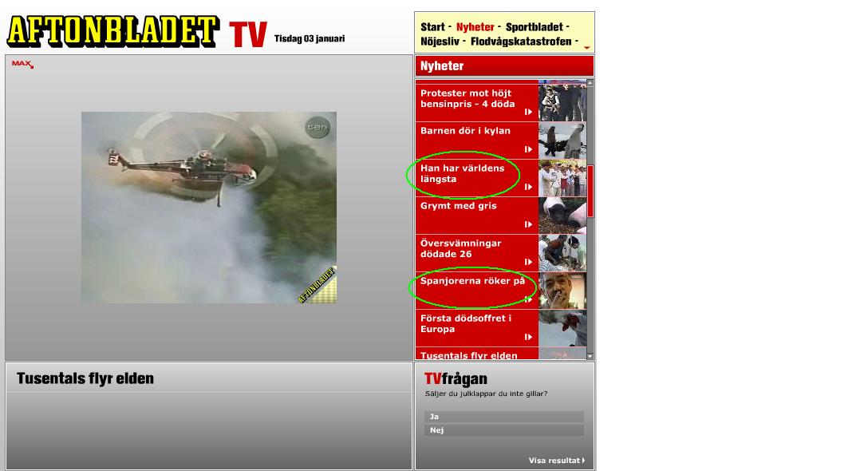The width and height of the screenshot is (868, 471).
Task: Open 'Tusentals flyr elden' list item
Action: click(x=476, y=354)
